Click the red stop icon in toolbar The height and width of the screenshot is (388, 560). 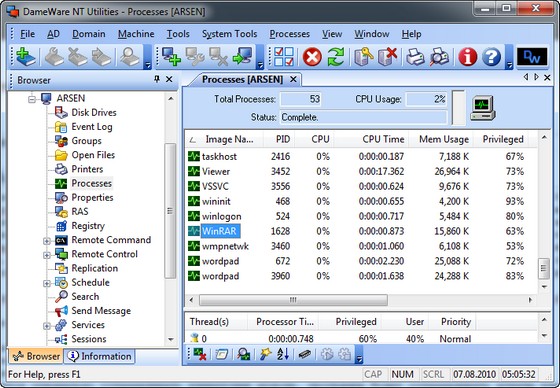coord(312,57)
